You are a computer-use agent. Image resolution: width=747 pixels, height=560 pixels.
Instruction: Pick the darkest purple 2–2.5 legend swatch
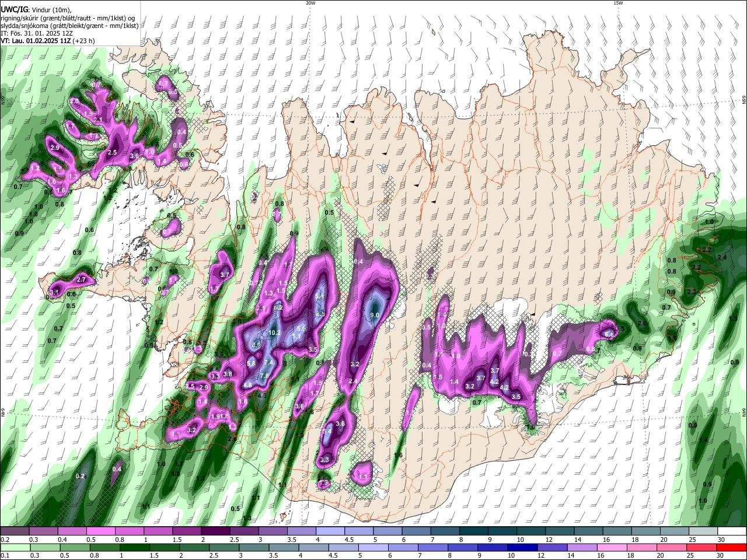pyautogui.click(x=215, y=531)
